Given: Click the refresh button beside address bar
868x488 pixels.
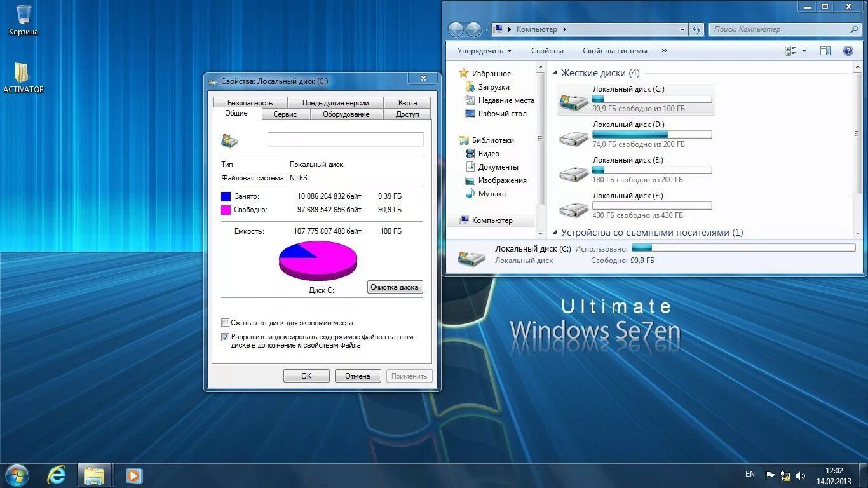Looking at the screenshot, I should tap(696, 29).
